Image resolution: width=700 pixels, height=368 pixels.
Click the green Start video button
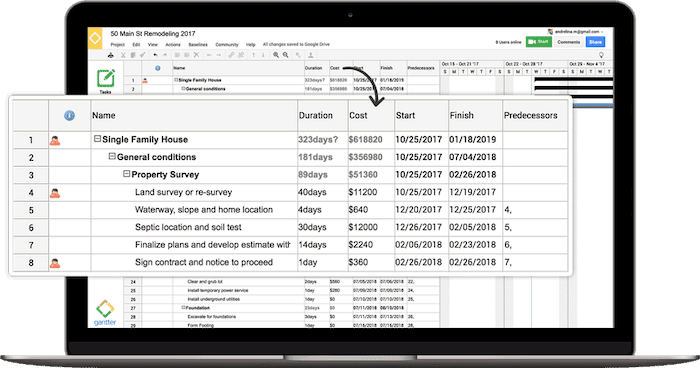coord(538,42)
